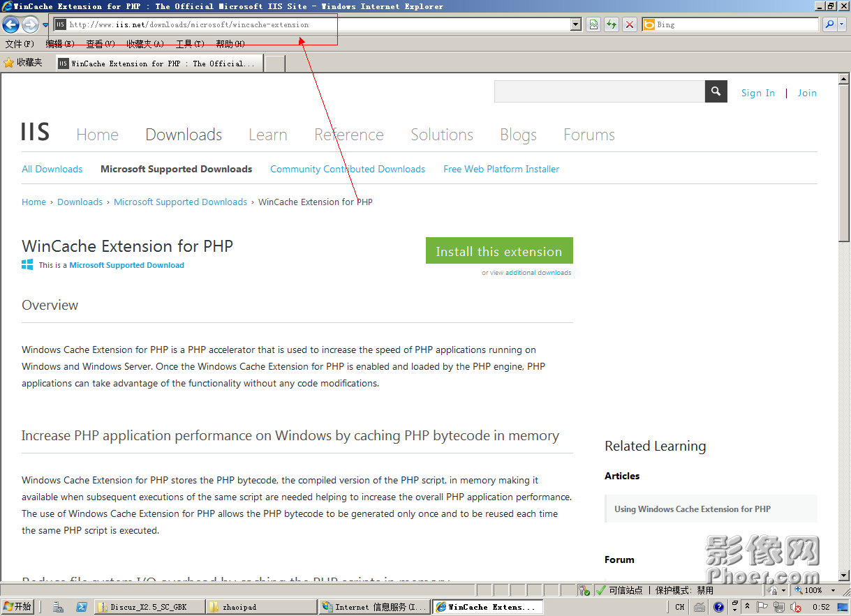Click the browser Back arrow button
Screen dimensions: 851x616
10,24
